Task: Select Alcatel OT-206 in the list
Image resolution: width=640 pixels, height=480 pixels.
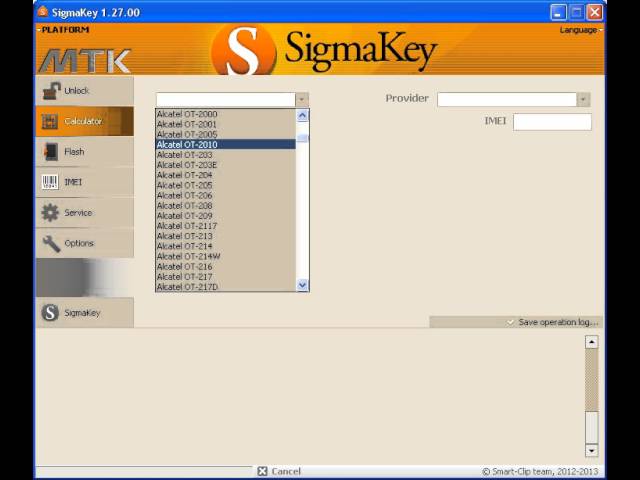Action: click(x=226, y=196)
